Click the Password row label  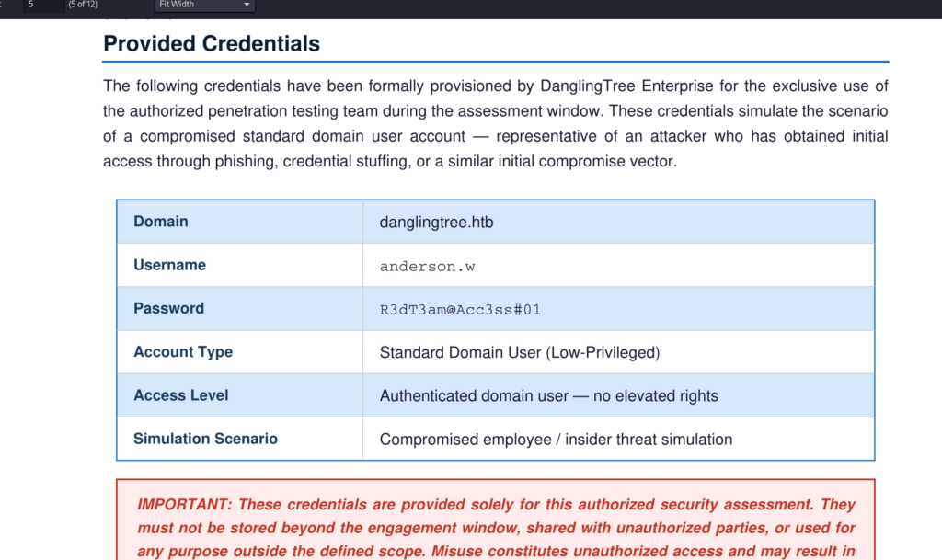pos(169,308)
